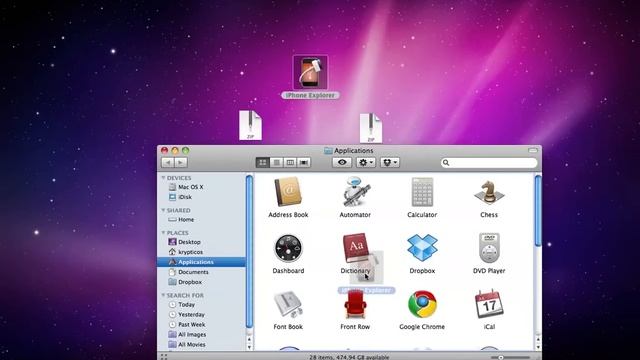
Task: Go forward in Finder navigation
Action: [181, 162]
